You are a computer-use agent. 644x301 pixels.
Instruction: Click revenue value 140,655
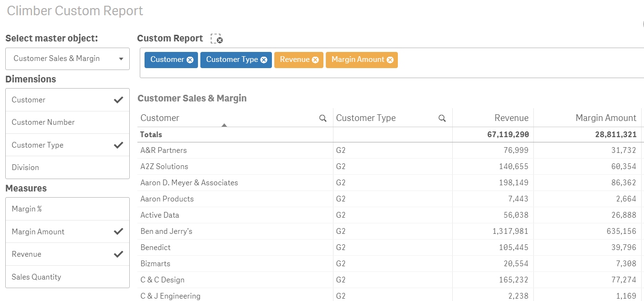click(514, 167)
